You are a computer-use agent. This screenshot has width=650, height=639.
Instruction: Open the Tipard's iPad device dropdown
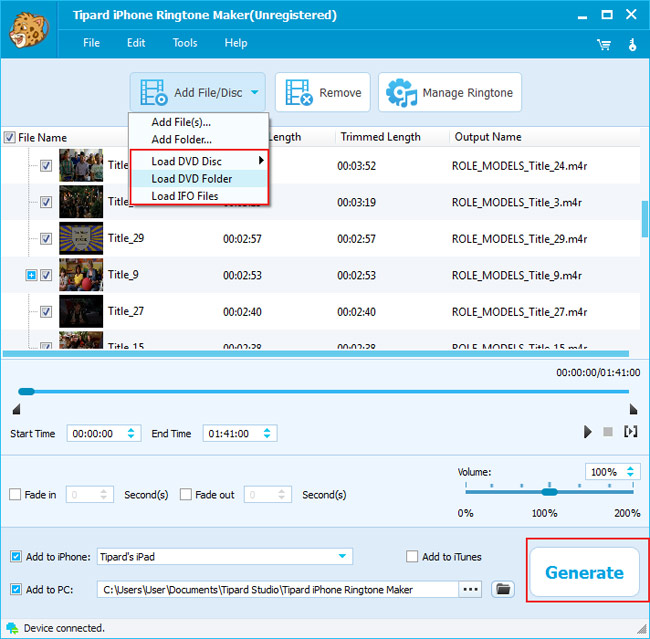(225, 556)
